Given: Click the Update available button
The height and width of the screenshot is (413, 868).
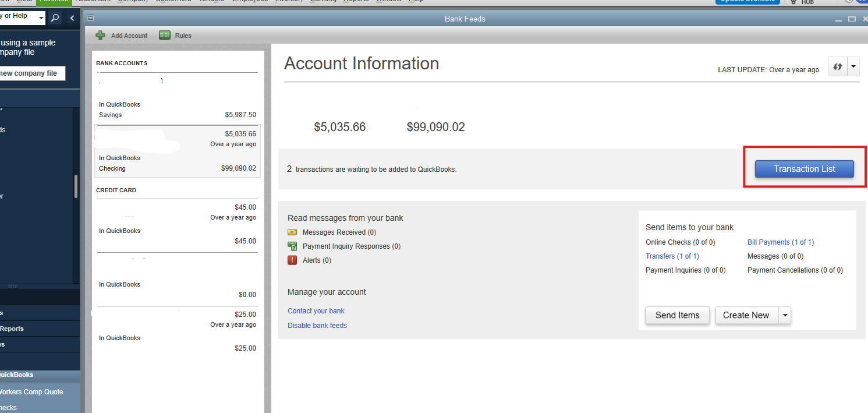Looking at the screenshot, I should (x=747, y=1).
